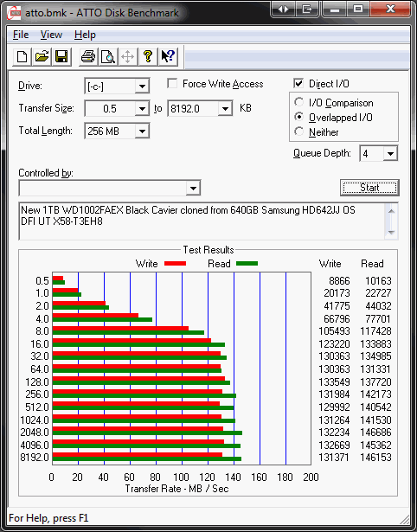Uncheck the Direct I/O checkbox

(298, 83)
